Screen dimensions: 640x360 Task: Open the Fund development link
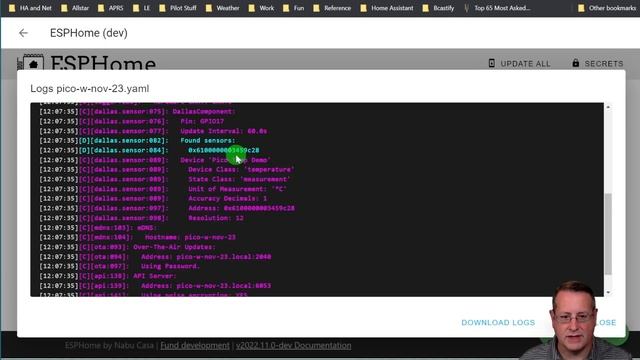click(195, 345)
